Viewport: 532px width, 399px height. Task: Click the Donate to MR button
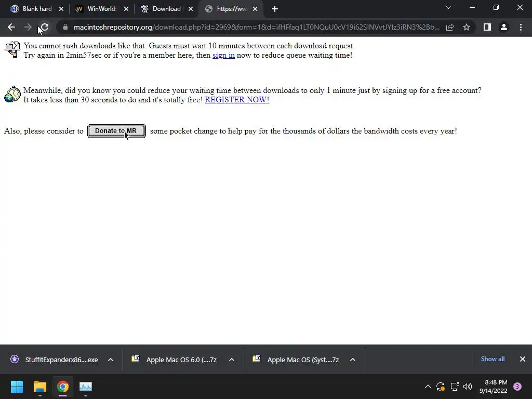116,131
